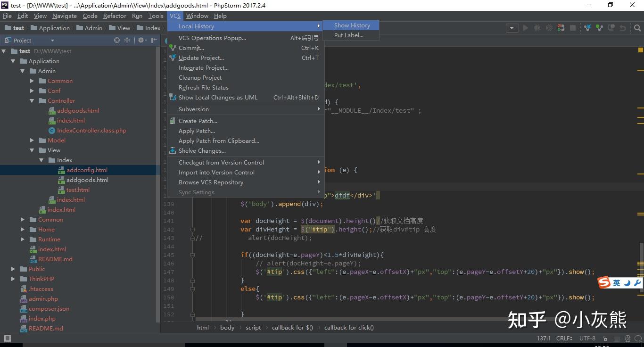Select test.html in the Project tree

click(78, 190)
